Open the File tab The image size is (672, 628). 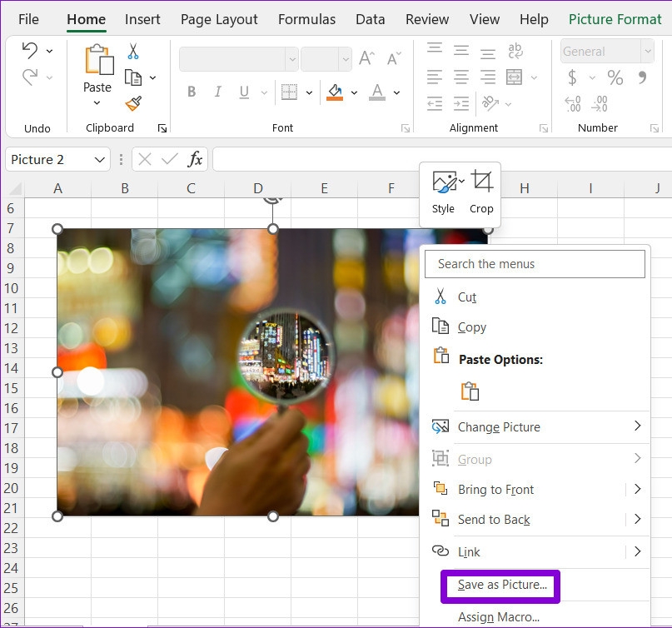click(28, 19)
